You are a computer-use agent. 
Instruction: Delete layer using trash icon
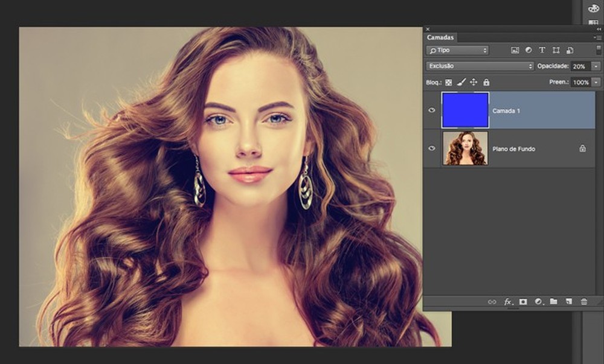583,301
